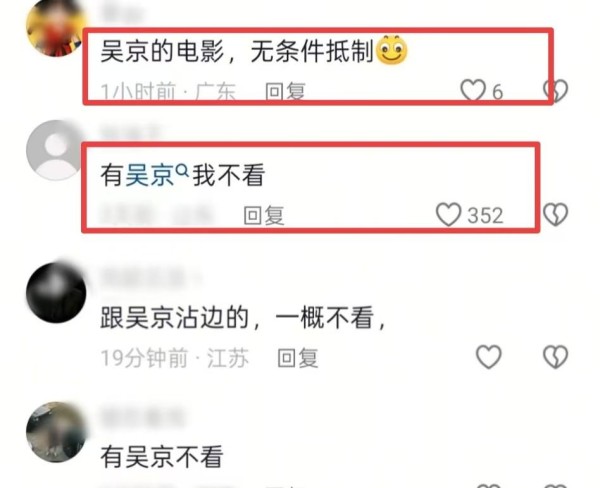
Task: Open the blue 吴京 search link
Action: click(150, 176)
